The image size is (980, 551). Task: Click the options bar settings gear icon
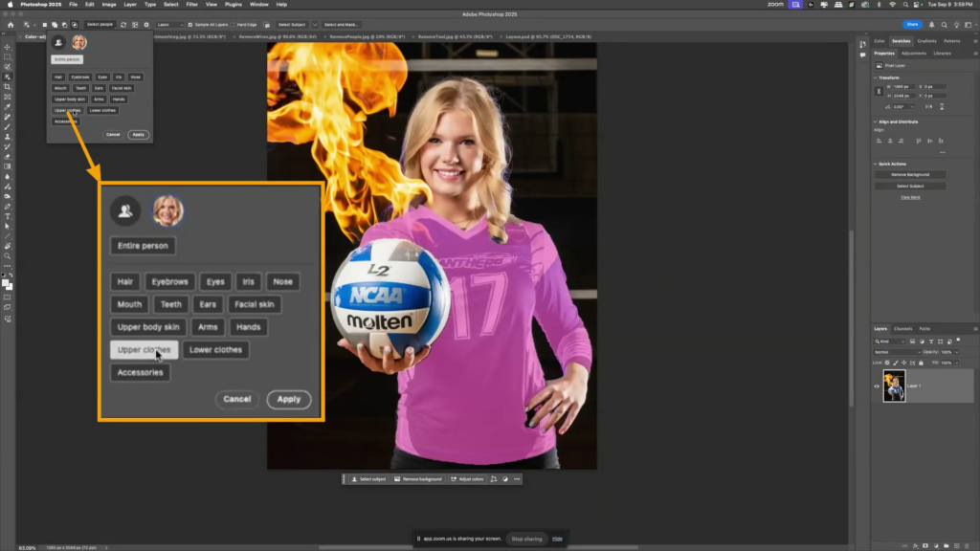(145, 24)
